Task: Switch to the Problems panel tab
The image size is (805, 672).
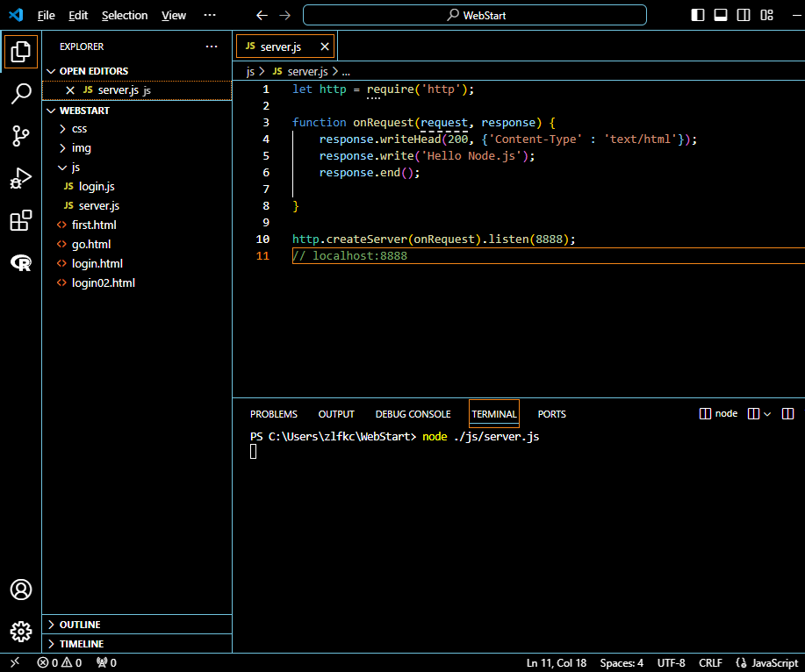Action: pyautogui.click(x=274, y=414)
